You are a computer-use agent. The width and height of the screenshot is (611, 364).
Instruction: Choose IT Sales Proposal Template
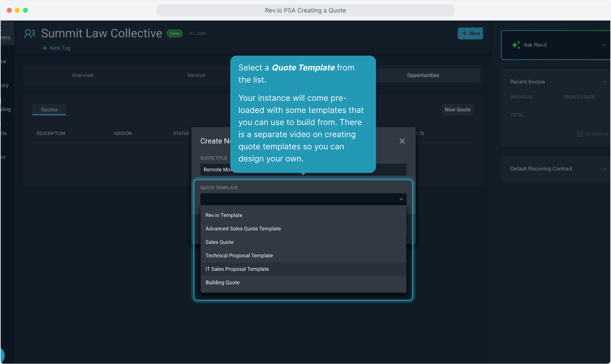[x=237, y=269]
